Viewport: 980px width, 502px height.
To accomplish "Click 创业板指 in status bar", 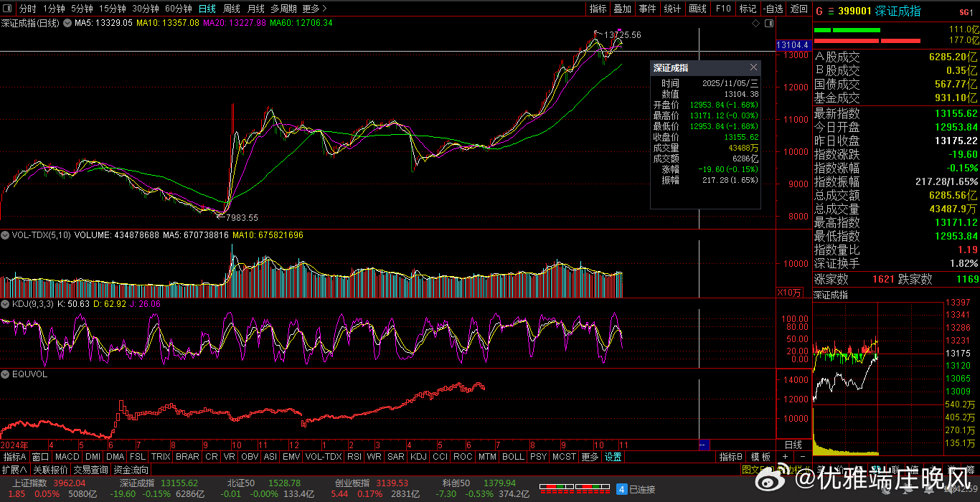I will (x=352, y=483).
